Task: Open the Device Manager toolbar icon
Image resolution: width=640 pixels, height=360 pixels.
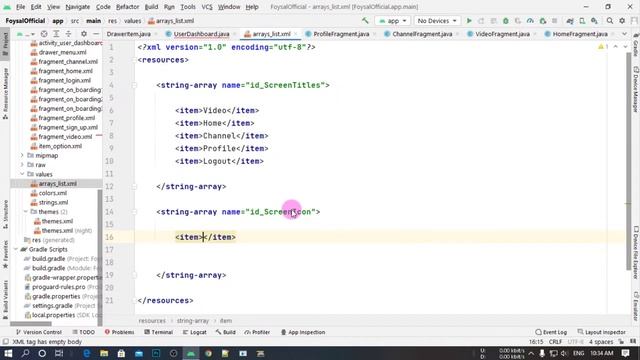Action: [582, 21]
